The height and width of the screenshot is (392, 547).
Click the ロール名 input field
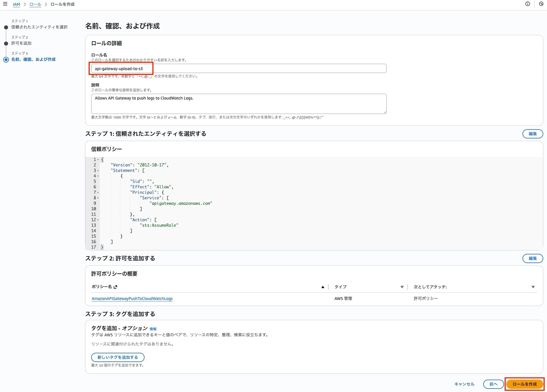[239, 68]
